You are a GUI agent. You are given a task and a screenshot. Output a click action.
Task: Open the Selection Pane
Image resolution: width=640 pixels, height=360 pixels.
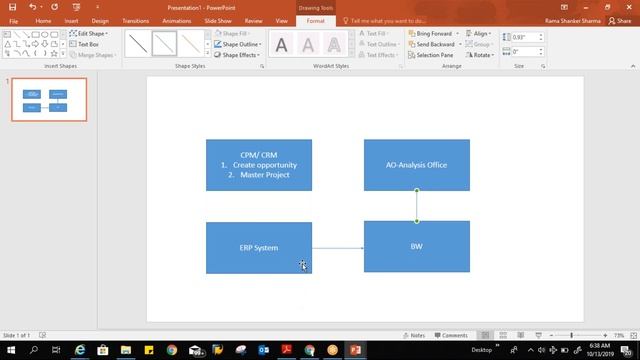(431, 55)
